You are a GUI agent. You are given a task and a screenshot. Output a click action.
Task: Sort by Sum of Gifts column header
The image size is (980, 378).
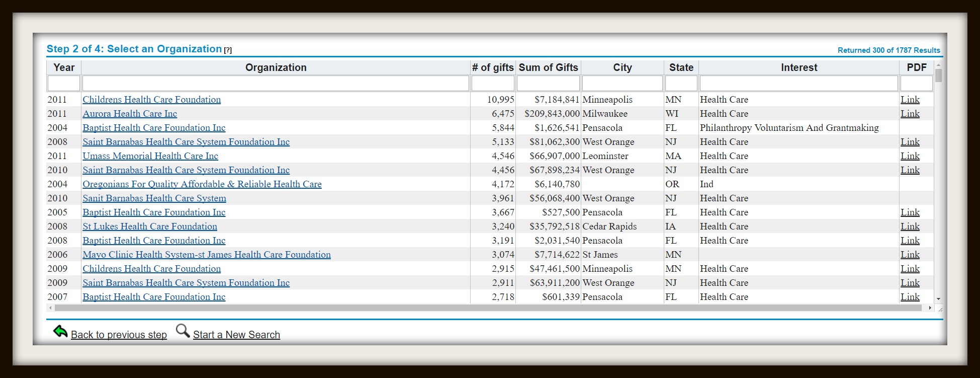(x=548, y=67)
